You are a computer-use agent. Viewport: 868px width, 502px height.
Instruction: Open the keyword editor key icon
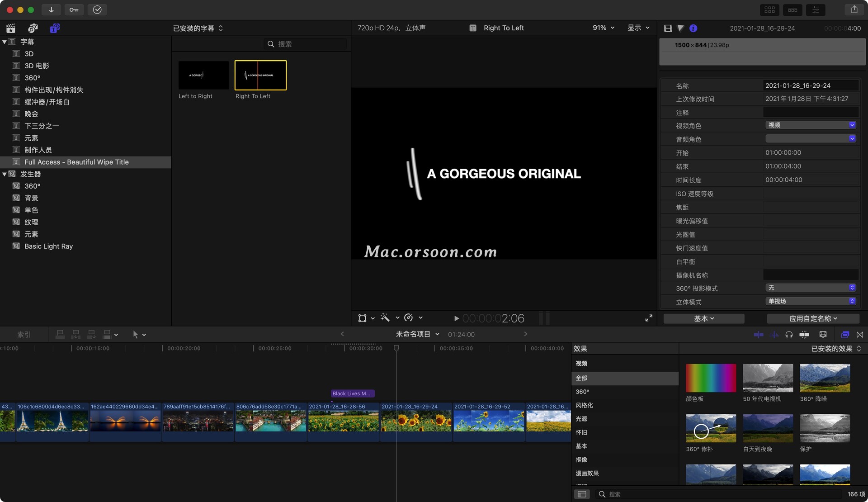pos(74,9)
